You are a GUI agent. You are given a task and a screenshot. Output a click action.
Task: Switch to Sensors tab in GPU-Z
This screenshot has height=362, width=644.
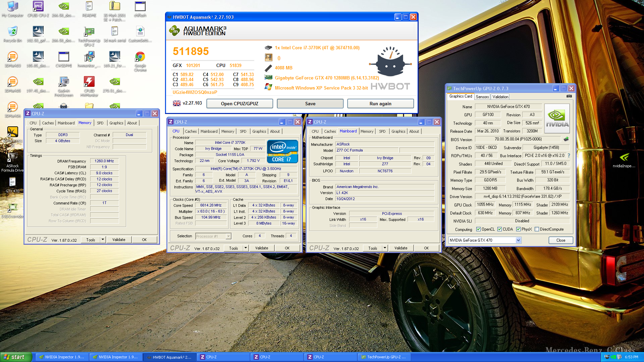pos(482,97)
